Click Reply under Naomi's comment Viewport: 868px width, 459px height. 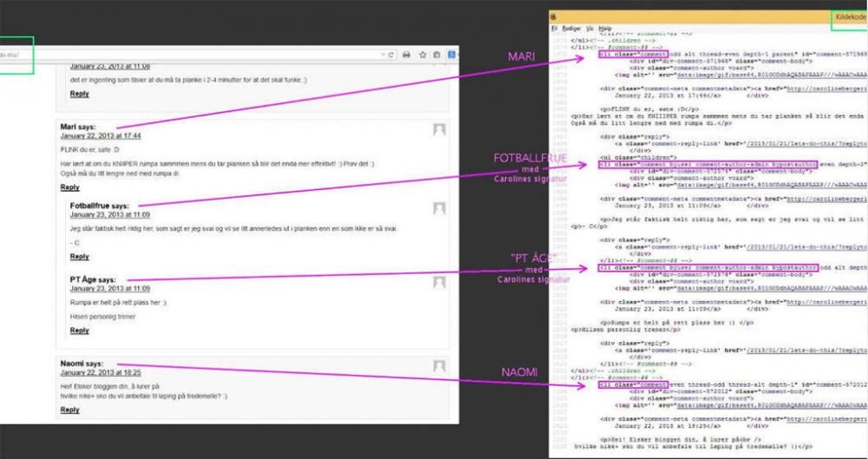tap(69, 410)
